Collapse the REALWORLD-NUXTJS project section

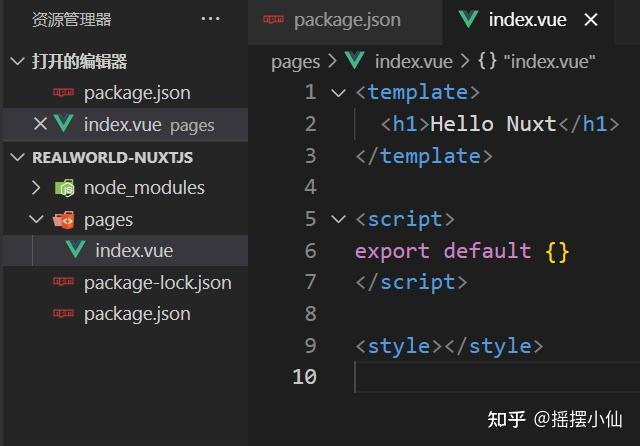(17, 157)
